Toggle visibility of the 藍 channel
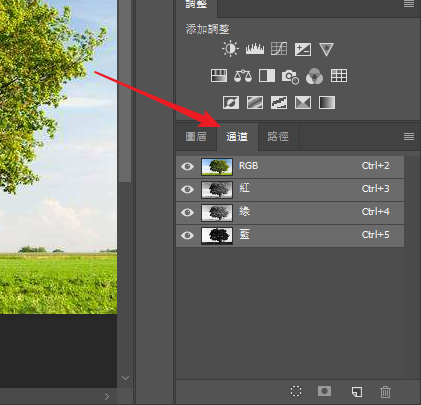Viewport: 421px width, 405px height. click(187, 235)
